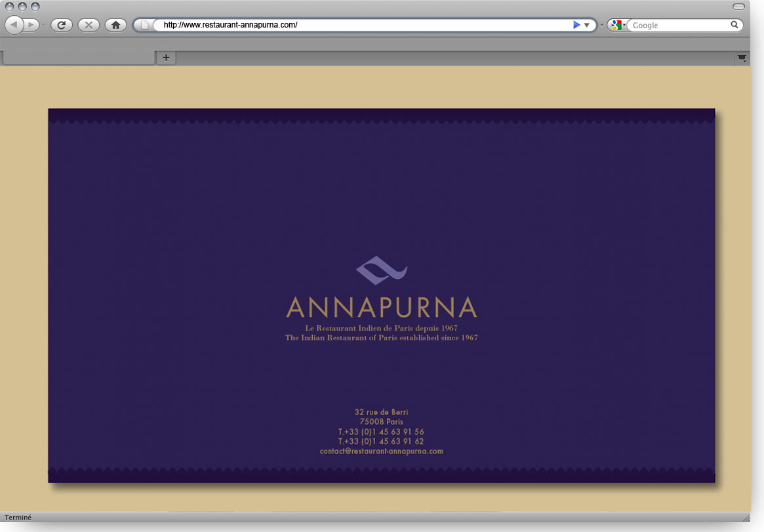Viewport: 764px width, 532px height.
Task: Click 'Le Restaurant Indien de Paris depuis 1967'
Action: click(x=382, y=328)
